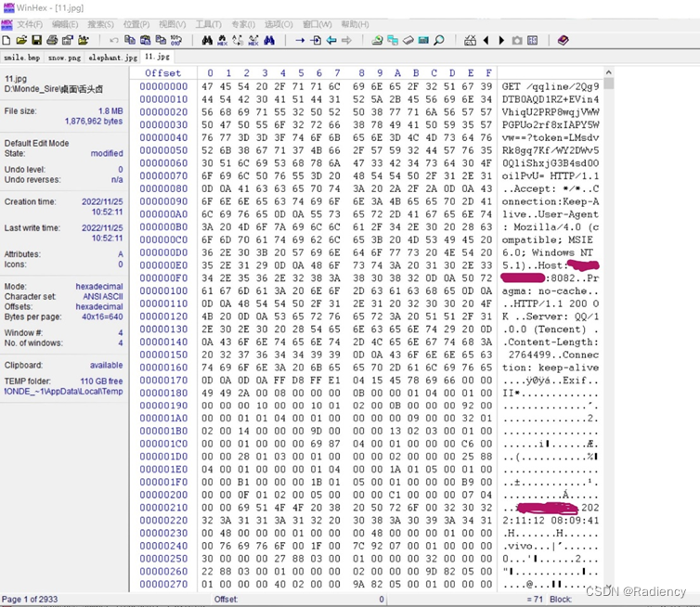Viewport: 700px width, 607px height.
Task: Open the 位置(P) menu
Action: point(136,24)
